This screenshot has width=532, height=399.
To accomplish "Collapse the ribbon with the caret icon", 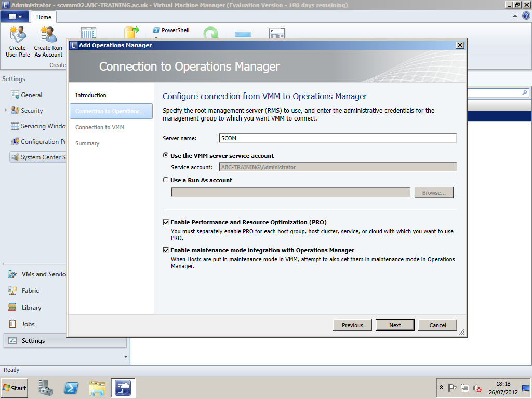I will tap(515, 16).
